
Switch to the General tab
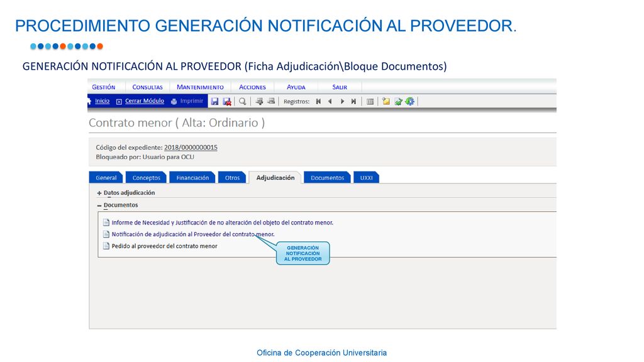click(106, 178)
